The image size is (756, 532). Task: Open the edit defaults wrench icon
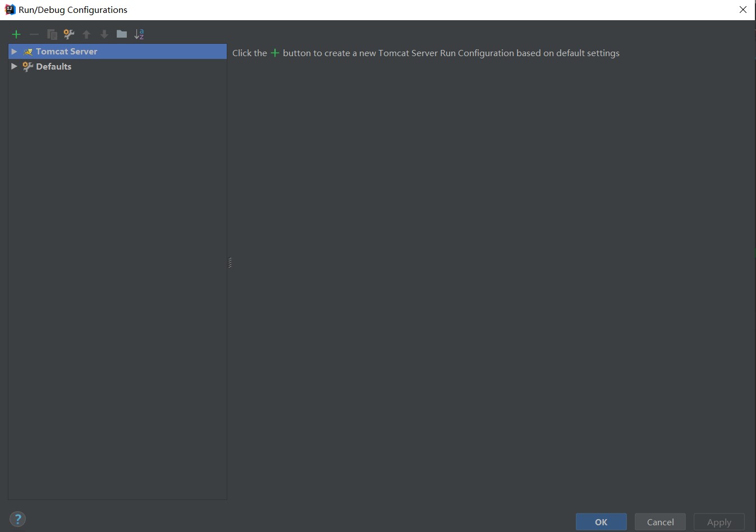pyautogui.click(x=69, y=34)
